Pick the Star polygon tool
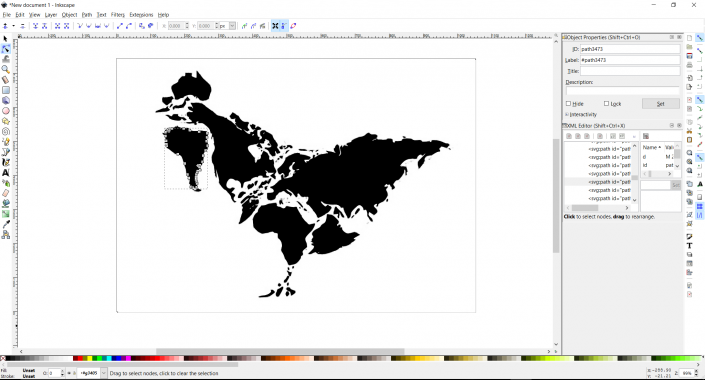This screenshot has width=705, height=380. [x=5, y=121]
